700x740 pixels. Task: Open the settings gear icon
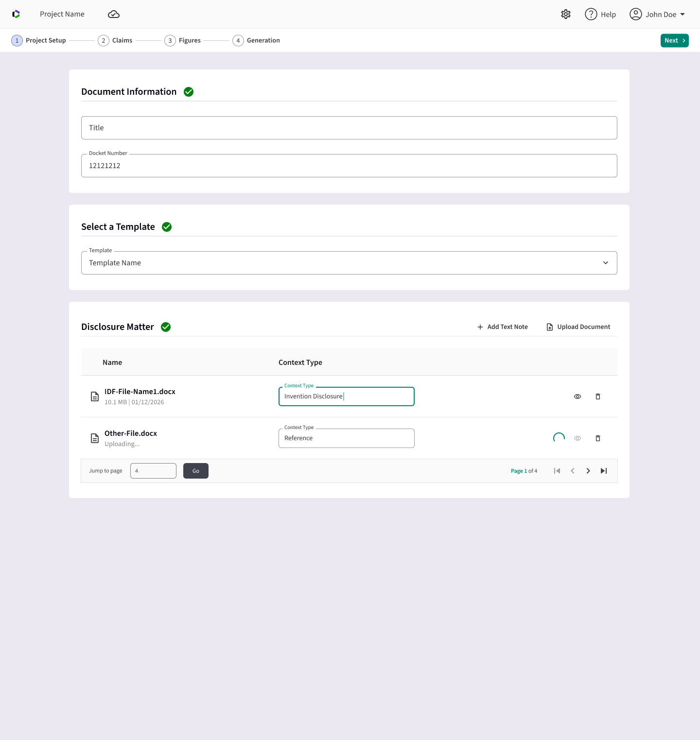[x=566, y=14]
